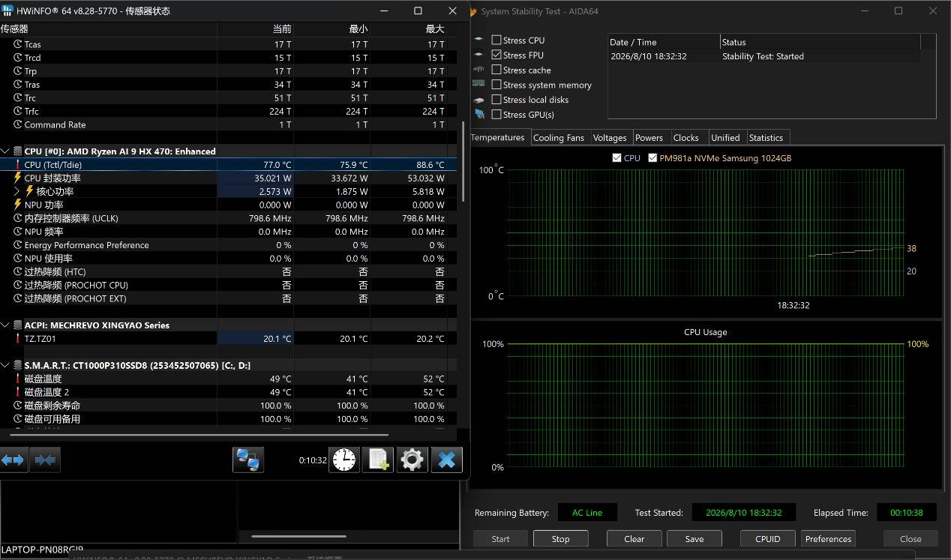Click the clock icon beside Tcas
The image size is (951, 560).
18,44
